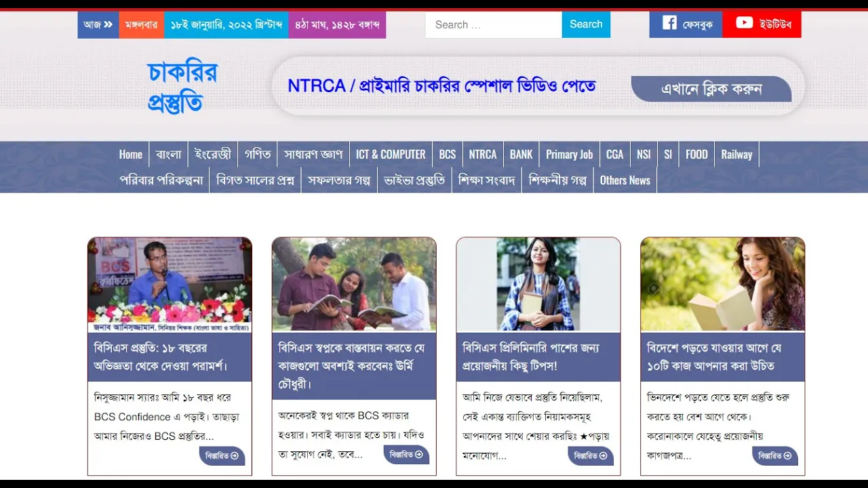Open the Others News menu item

[x=625, y=180]
